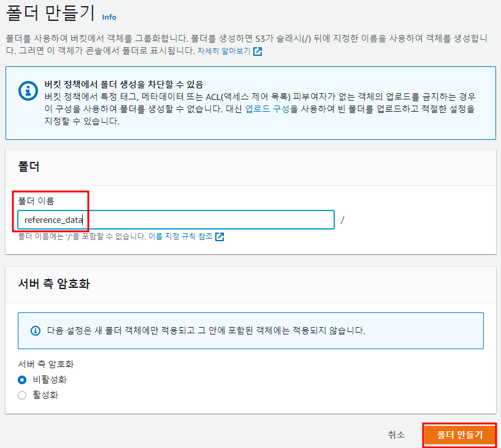The image size is (501, 448).
Task: Click external link icon after 자세히 알아보기
Action: pyautogui.click(x=258, y=51)
